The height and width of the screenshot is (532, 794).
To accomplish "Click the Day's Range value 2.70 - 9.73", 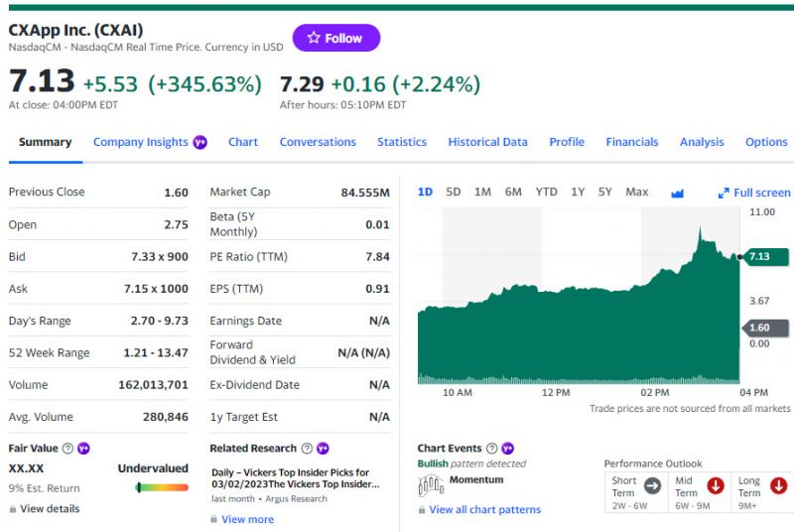I will point(159,321).
